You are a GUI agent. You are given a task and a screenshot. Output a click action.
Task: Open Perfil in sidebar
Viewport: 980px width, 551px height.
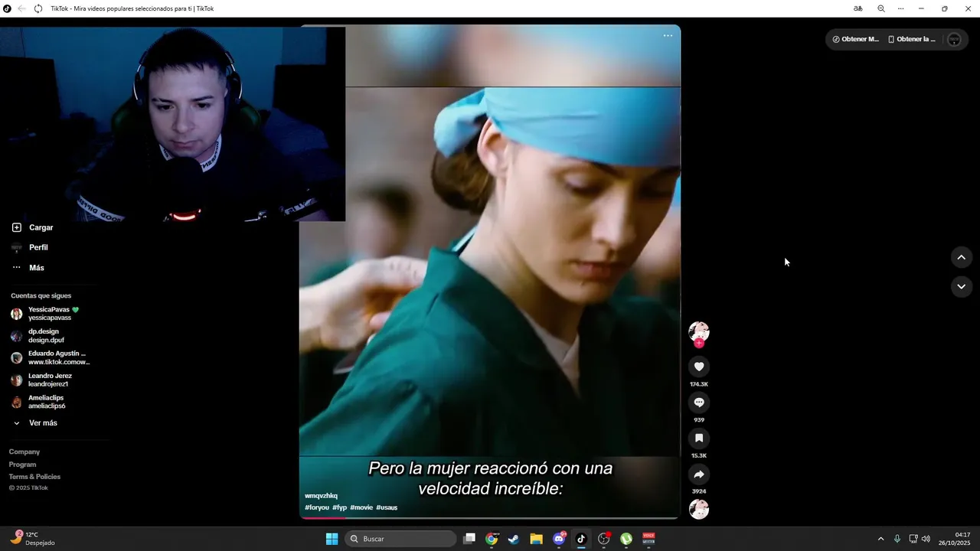coord(31,248)
